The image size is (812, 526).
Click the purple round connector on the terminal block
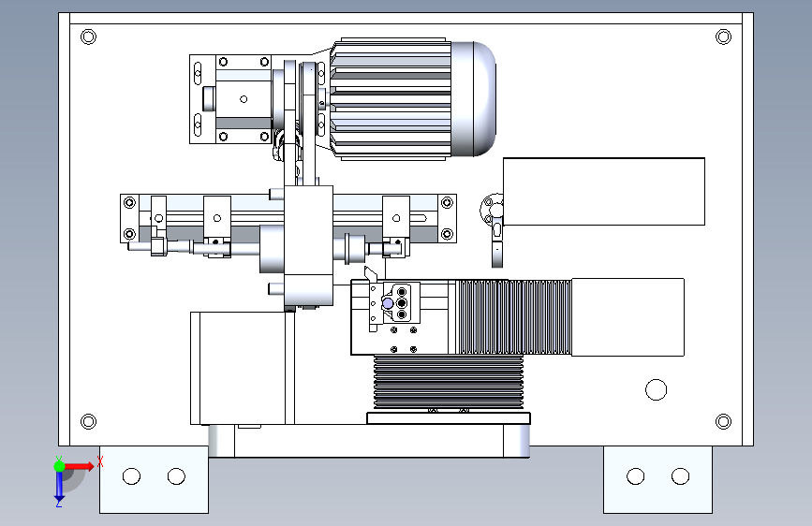point(388,303)
